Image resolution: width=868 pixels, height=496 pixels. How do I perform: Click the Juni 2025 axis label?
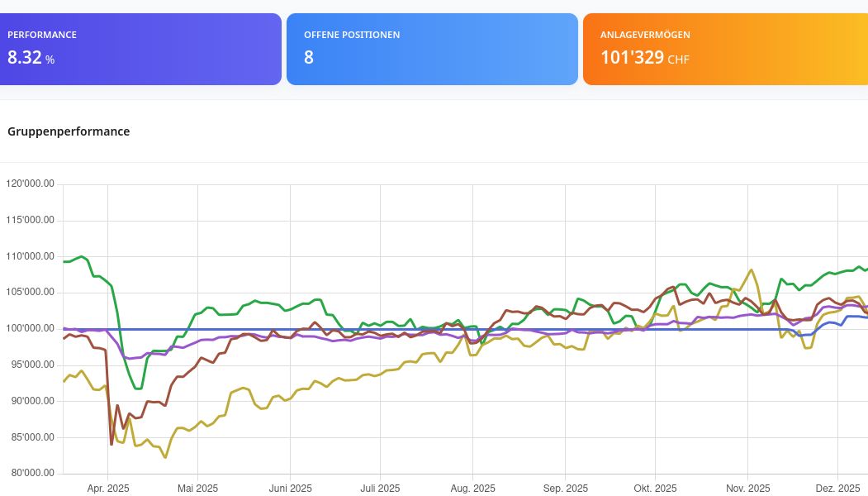tap(291, 489)
